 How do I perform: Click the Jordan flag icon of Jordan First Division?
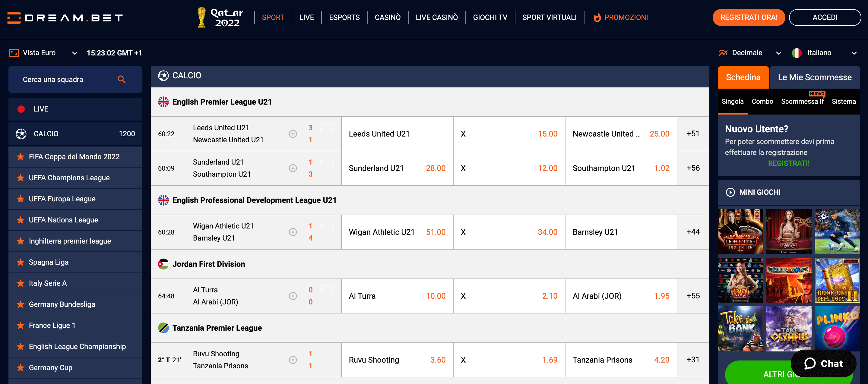tap(163, 264)
